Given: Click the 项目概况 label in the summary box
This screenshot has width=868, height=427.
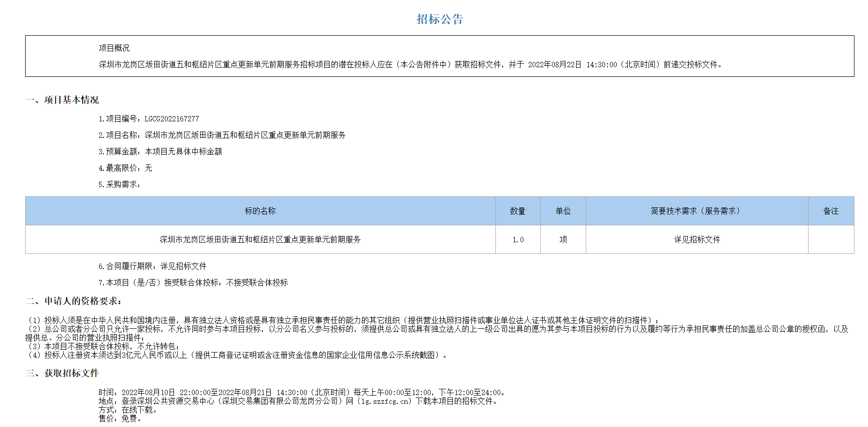Looking at the screenshot, I should coord(114,48).
